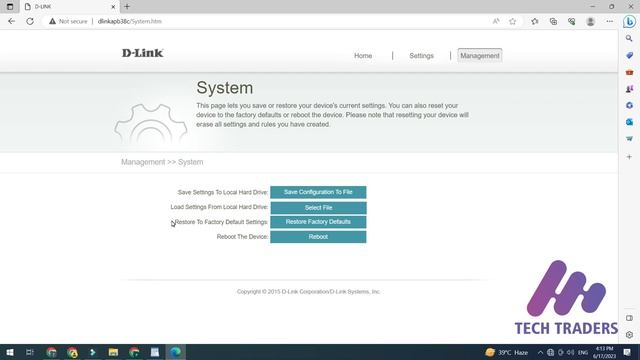This screenshot has width=640, height=360.
Task: Open the volume control in system tray
Action: (x=570, y=352)
